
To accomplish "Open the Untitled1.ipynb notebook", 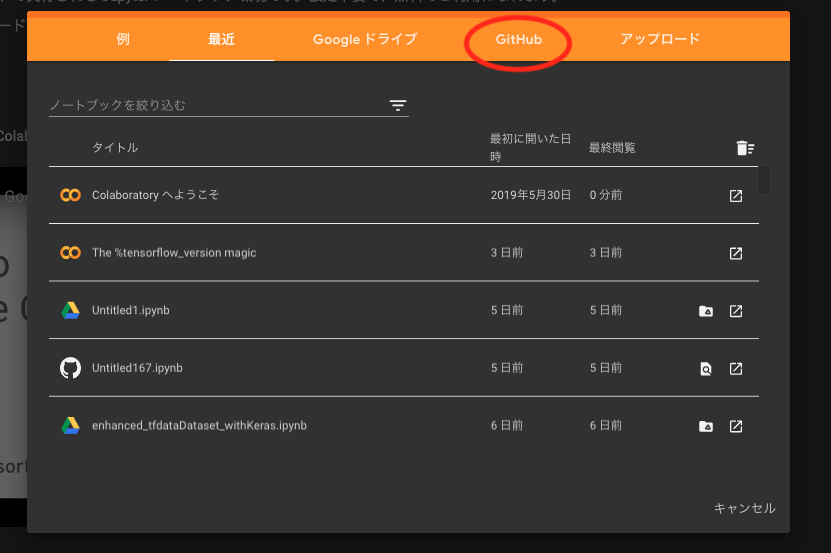I will [131, 310].
